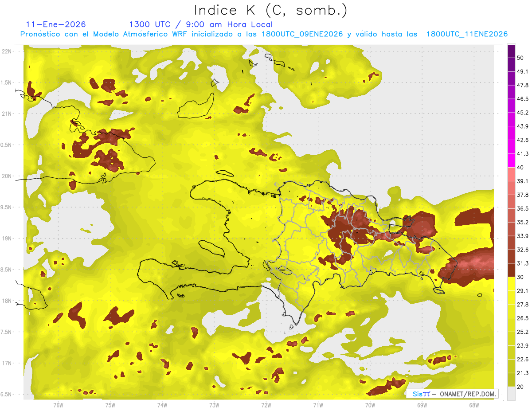Select the 41.3 label on the color scale

click(x=523, y=154)
